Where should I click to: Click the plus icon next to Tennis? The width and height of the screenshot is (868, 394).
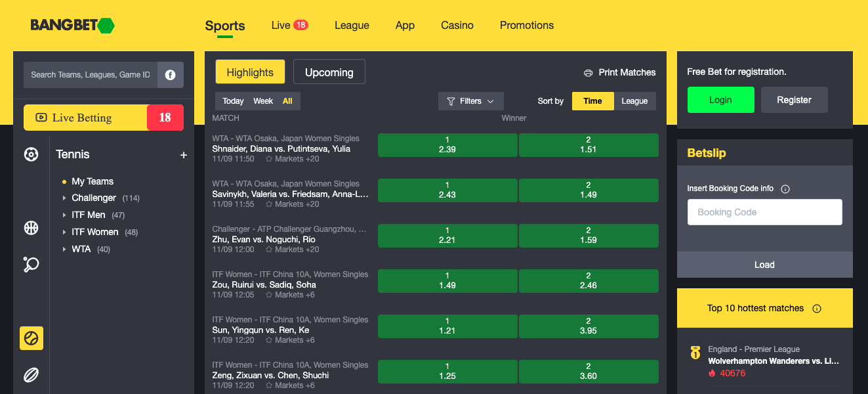pos(184,155)
